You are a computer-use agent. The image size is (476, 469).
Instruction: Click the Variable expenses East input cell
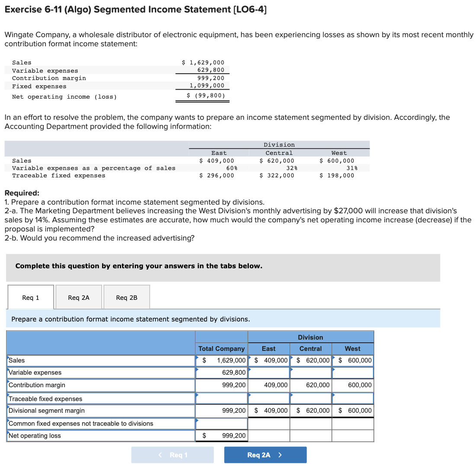(268, 373)
